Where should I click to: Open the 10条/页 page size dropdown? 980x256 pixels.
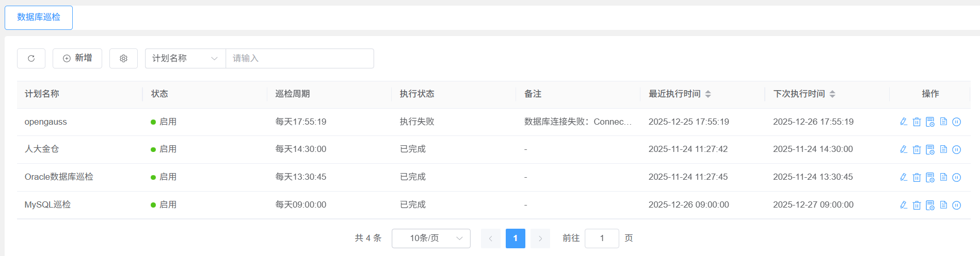[431, 238]
